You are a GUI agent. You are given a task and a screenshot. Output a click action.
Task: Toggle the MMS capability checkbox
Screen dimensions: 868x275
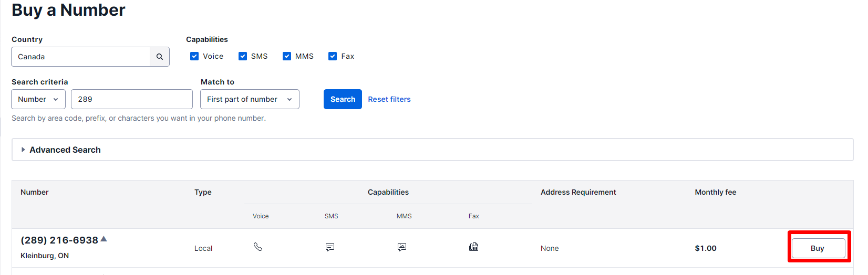tap(287, 56)
